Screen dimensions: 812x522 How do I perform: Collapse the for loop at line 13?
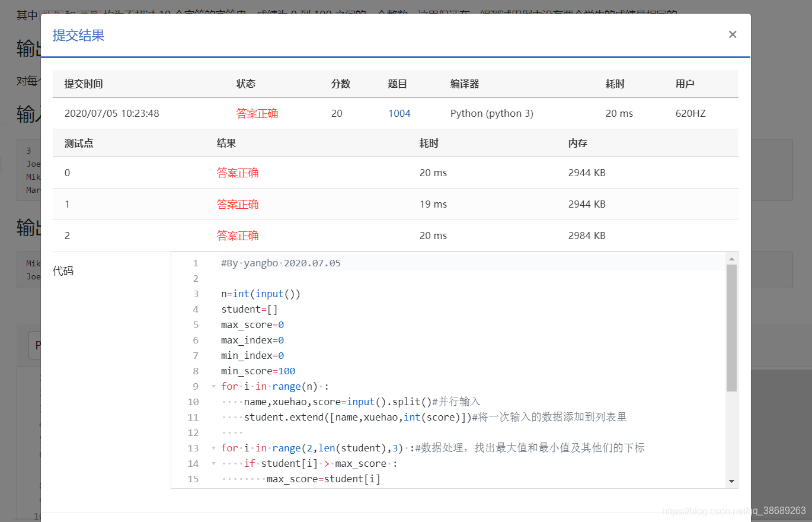[213, 448]
